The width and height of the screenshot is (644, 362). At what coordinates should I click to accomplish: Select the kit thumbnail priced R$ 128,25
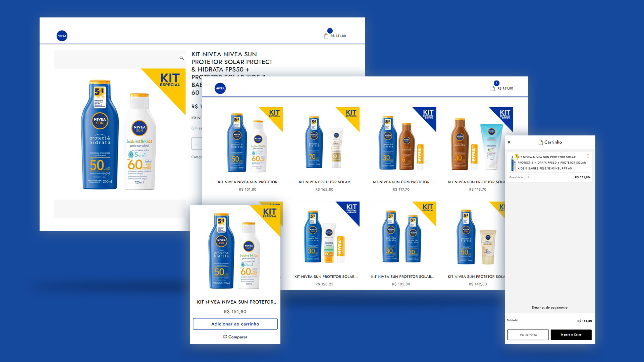[326, 234]
